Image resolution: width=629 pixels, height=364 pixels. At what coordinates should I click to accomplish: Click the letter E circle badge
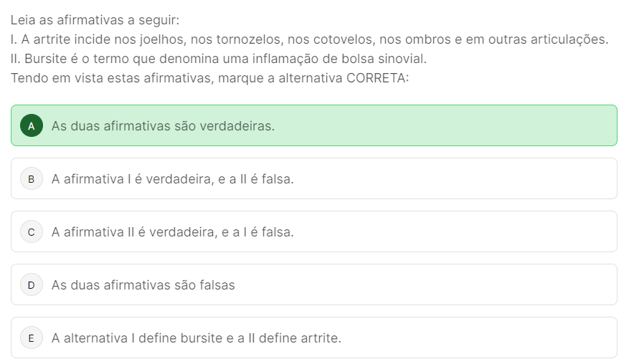point(31,337)
